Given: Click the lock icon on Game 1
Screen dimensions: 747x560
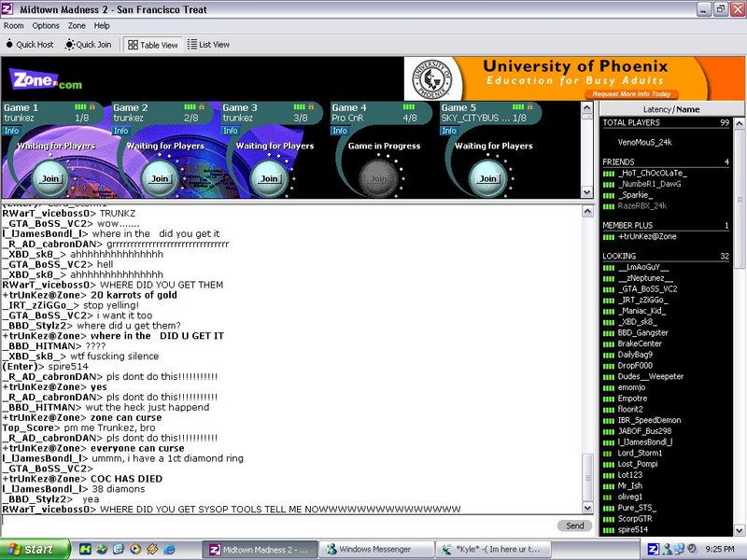Looking at the screenshot, I should (x=92, y=106).
